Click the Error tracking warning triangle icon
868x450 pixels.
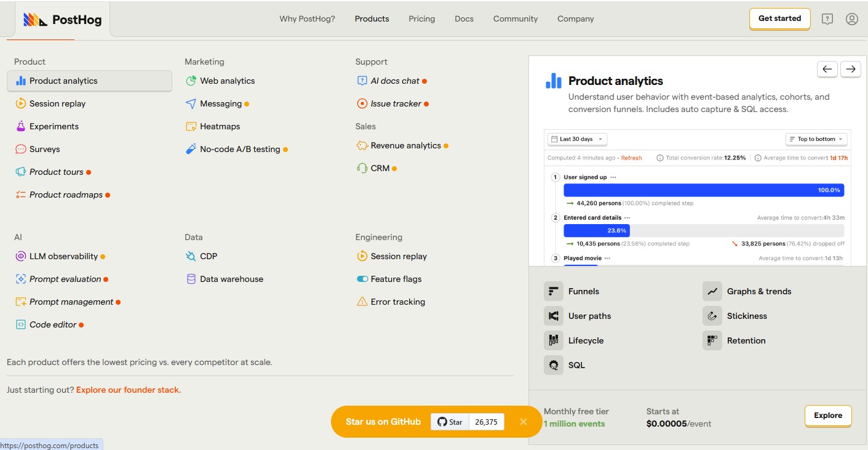(362, 302)
